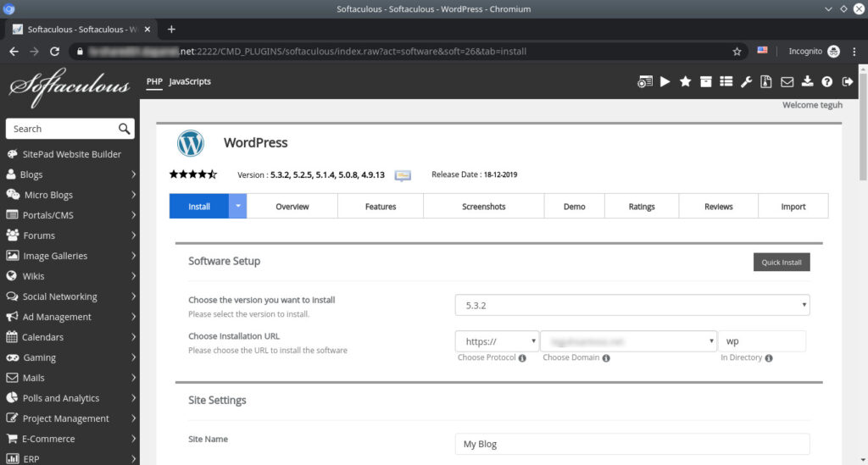Viewport: 868px width, 465px height.
Task: Click the Softaculous logo
Action: pos(70,86)
